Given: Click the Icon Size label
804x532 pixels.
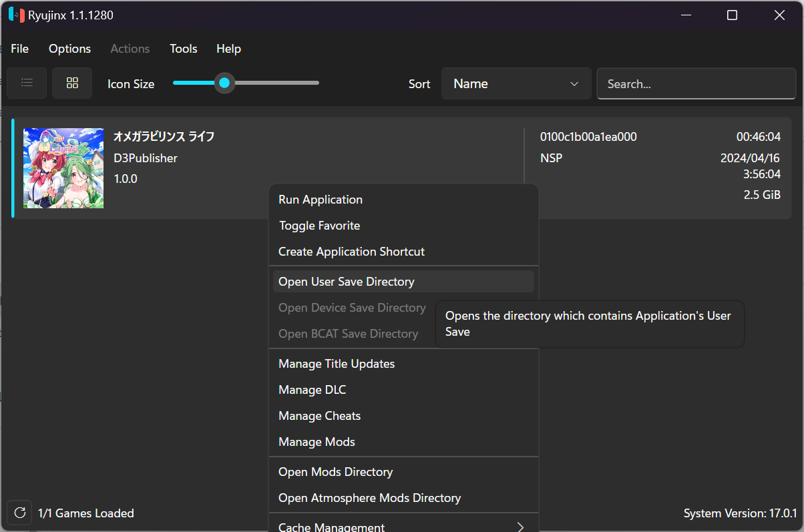Looking at the screenshot, I should pos(131,84).
